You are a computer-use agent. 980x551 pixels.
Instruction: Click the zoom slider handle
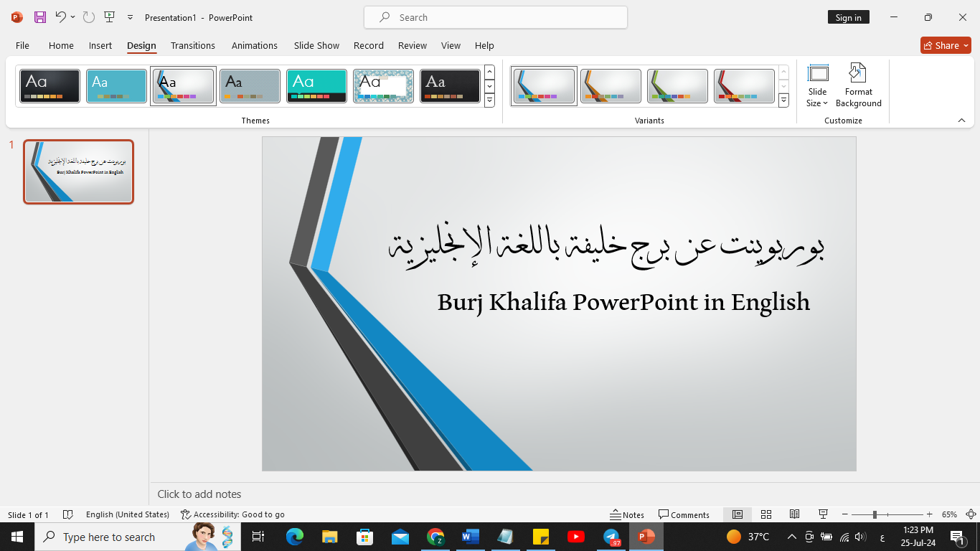pos(875,514)
